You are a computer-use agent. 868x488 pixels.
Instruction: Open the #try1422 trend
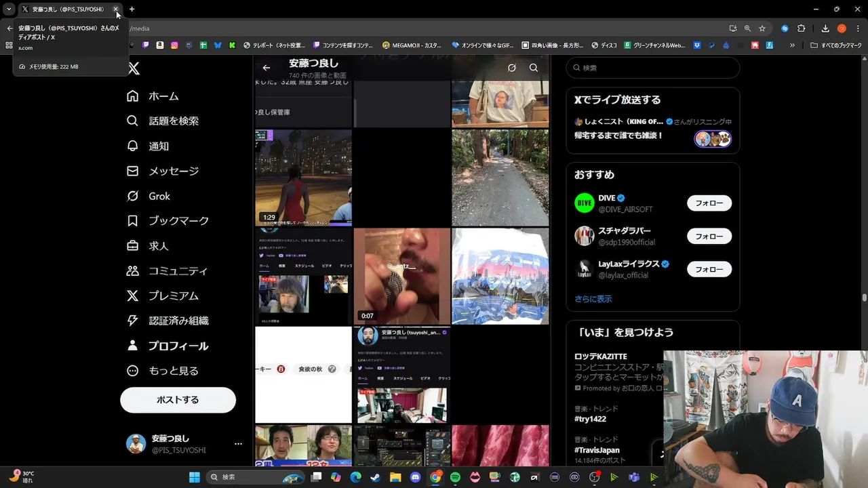[590, 419]
